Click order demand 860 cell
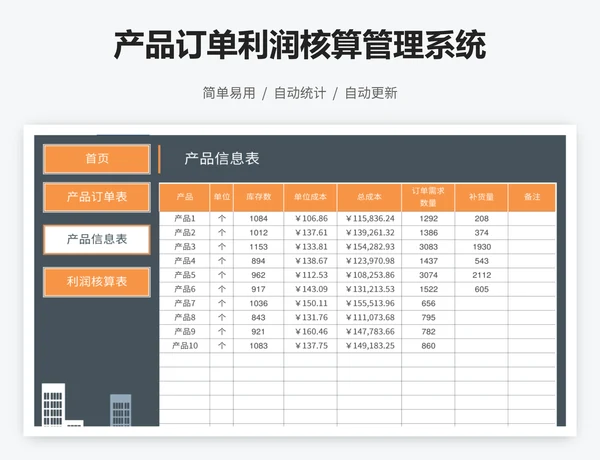 coord(428,346)
